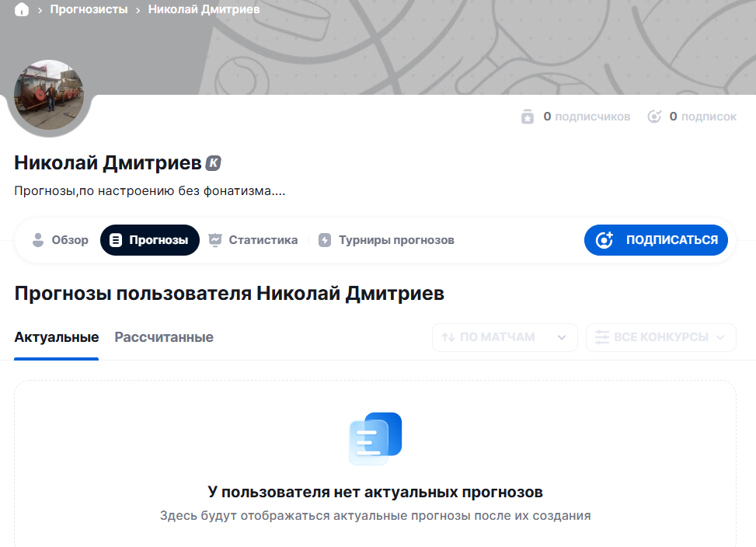Click the subscribers count icon
Image resolution: width=756 pixels, height=547 pixels.
tap(528, 117)
